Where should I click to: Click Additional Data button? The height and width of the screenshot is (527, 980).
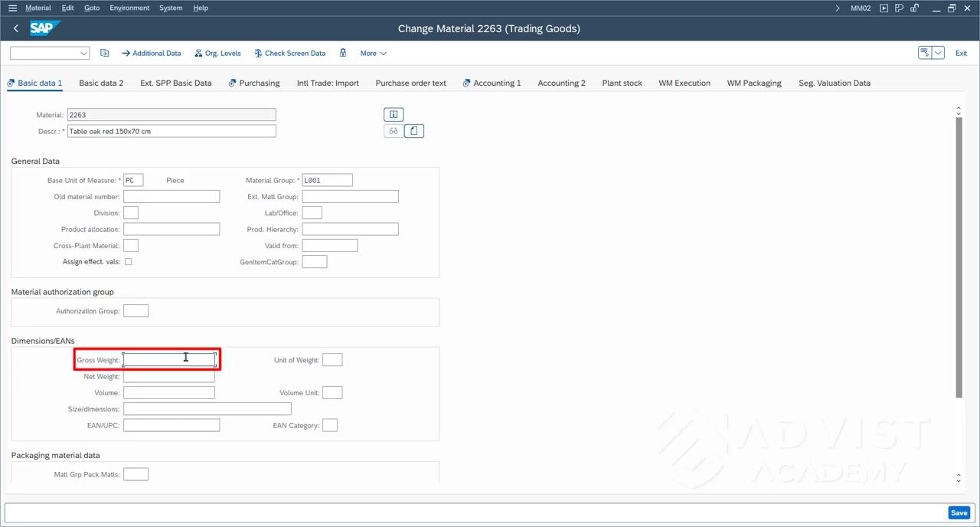tap(152, 54)
